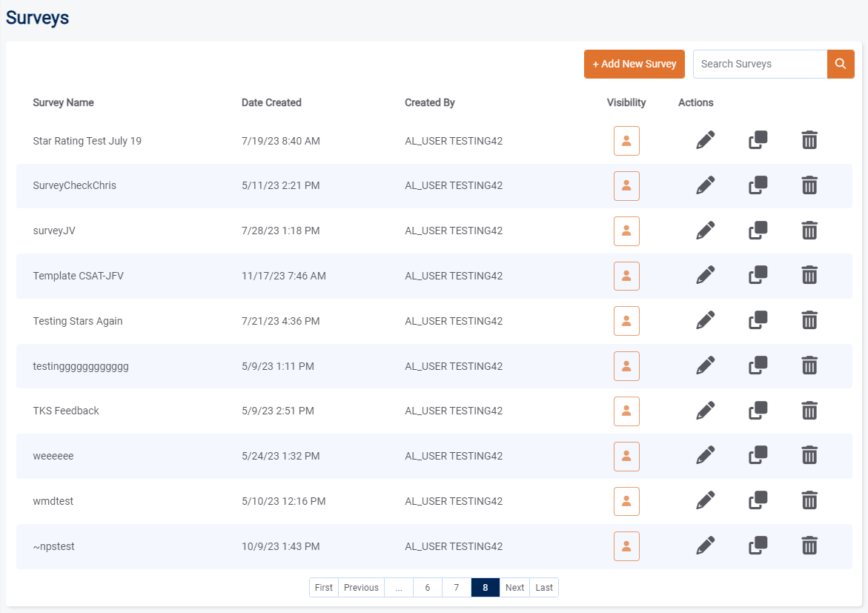Screen dimensions: 868x613
Task: Go to page 6
Action: [x=428, y=588]
